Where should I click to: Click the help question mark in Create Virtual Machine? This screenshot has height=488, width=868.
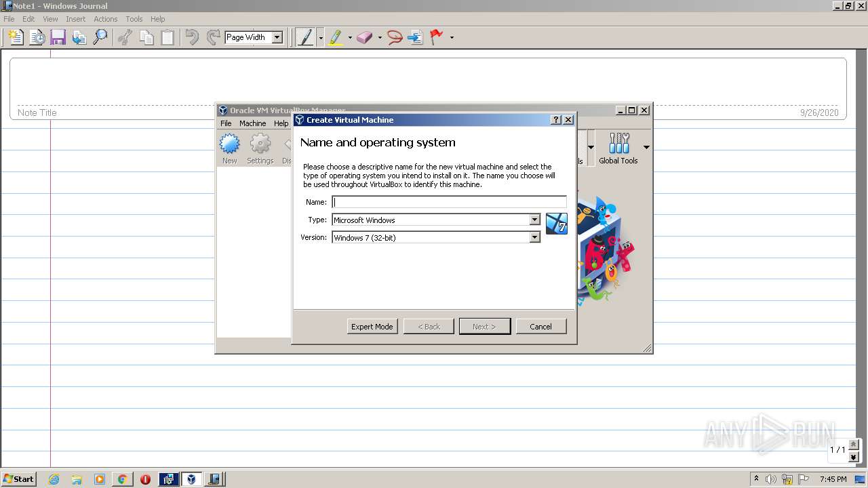coord(556,120)
